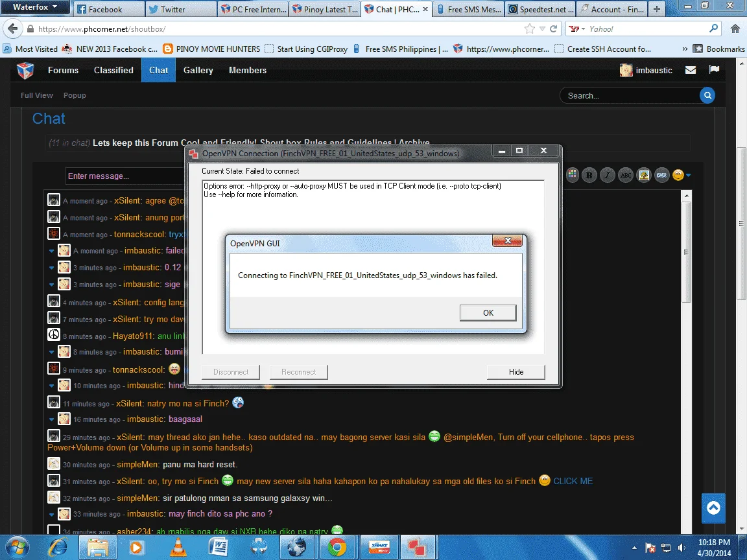Select the Chat menu item
The image size is (747, 560).
[x=159, y=70]
